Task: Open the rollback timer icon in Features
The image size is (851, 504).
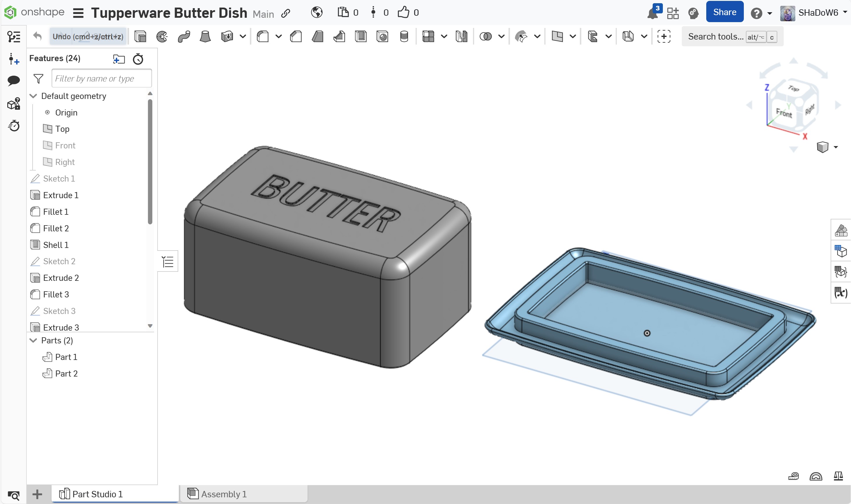Action: [x=138, y=59]
